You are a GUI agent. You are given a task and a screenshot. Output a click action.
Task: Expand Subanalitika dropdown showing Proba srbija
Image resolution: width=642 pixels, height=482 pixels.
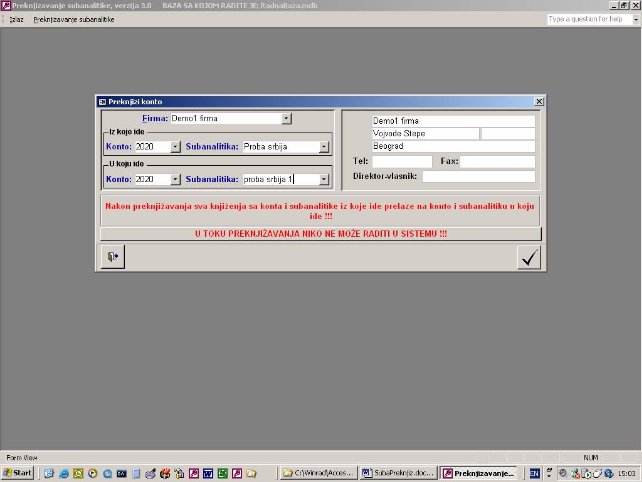pyautogui.click(x=324, y=146)
